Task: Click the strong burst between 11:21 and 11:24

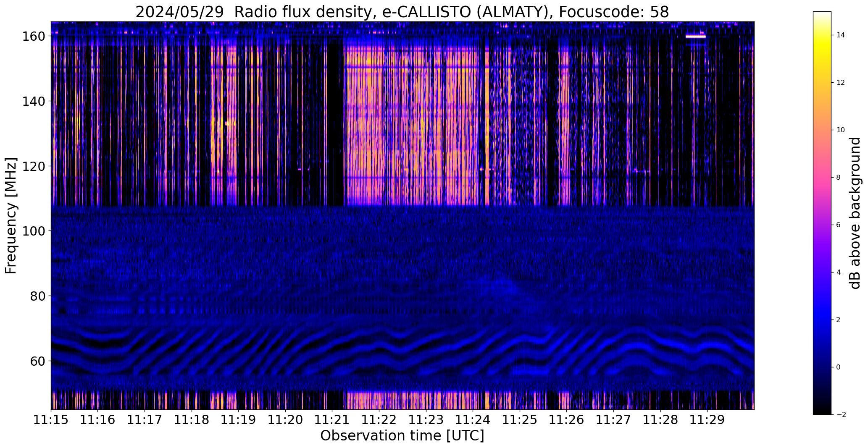Action: click(412, 126)
